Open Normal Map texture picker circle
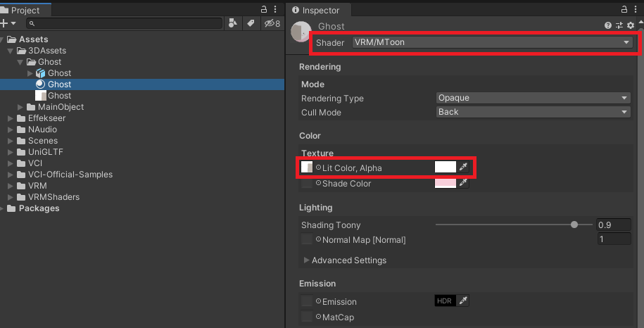The width and height of the screenshot is (644, 328). [x=318, y=239]
